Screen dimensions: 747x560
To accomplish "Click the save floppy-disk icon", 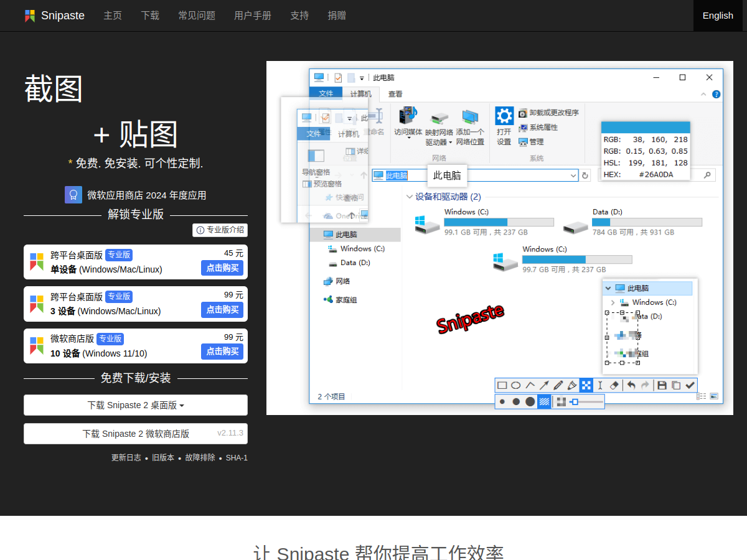I will (x=662, y=385).
